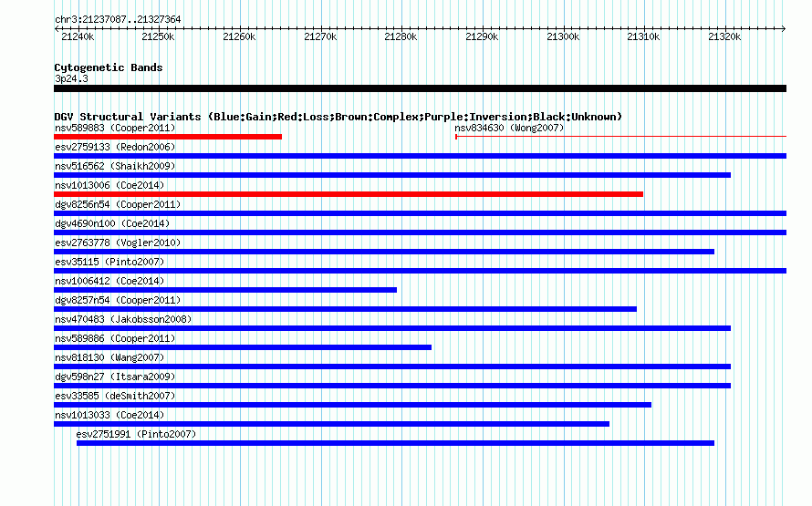Click the nsv589886 (Cooper2011) blue gain bar

pyautogui.click(x=243, y=347)
